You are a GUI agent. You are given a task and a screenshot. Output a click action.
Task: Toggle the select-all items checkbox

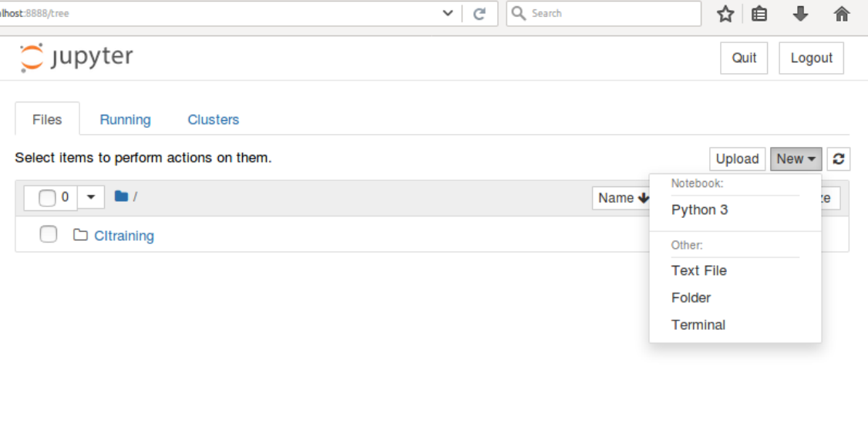coord(47,198)
